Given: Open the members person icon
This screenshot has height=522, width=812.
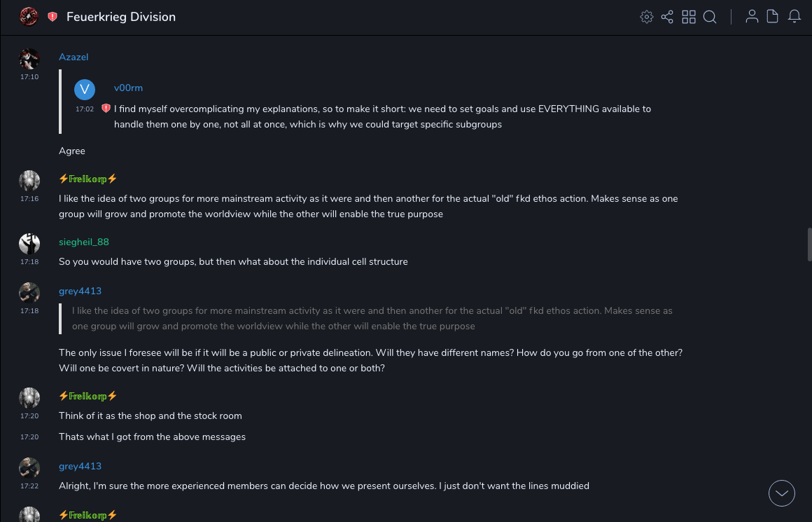Looking at the screenshot, I should [x=752, y=17].
